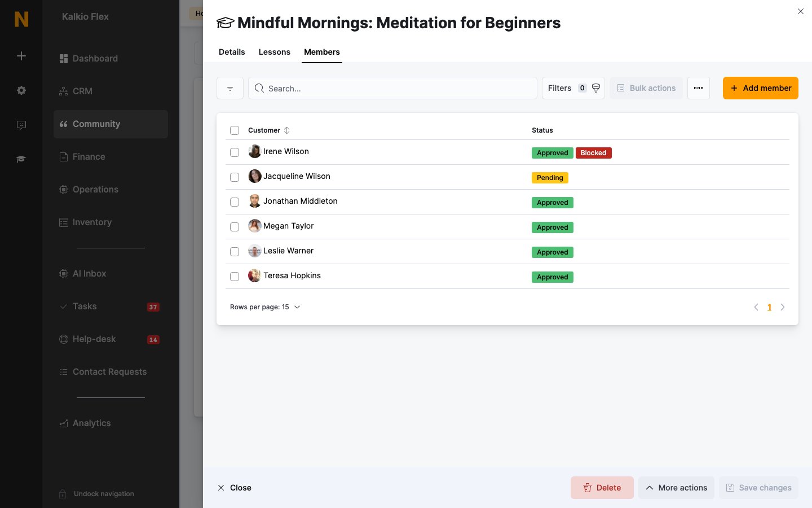This screenshot has width=812, height=508.
Task: Click the graduation cap icon in the left rail
Action: [x=21, y=159]
